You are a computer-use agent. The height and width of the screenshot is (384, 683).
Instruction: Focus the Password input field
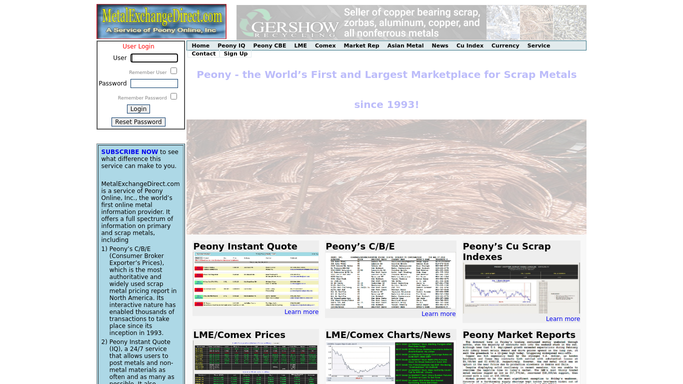(154, 84)
